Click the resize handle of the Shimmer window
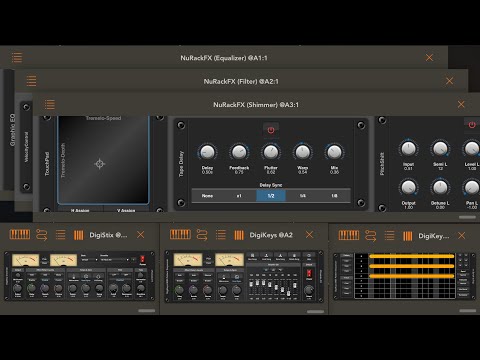 [x=467, y=217]
